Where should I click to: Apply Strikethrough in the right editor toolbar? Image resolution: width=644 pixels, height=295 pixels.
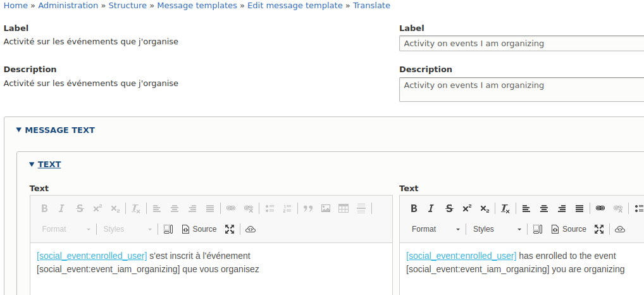pos(449,209)
